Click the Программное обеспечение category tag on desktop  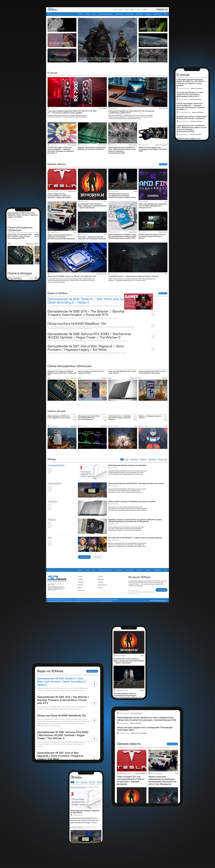point(56,465)
